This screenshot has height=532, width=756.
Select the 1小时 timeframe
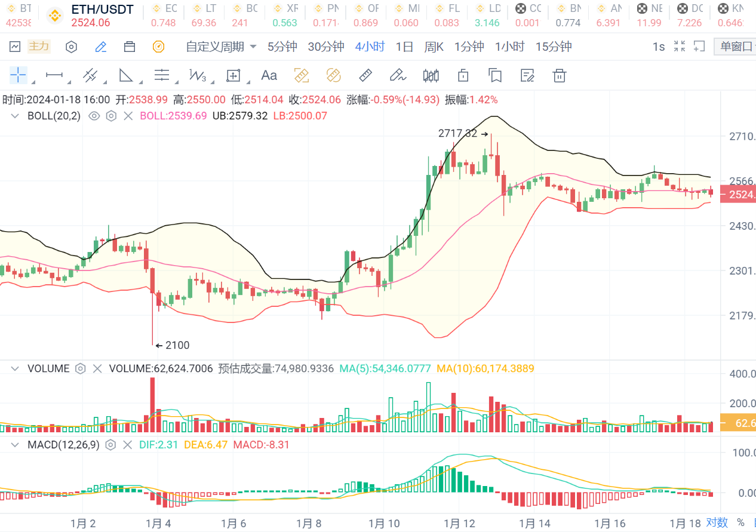[x=509, y=47]
